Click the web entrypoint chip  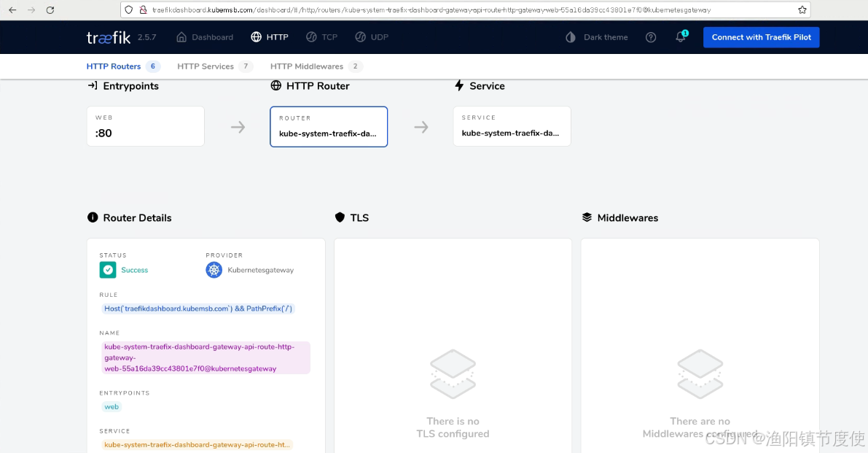click(x=112, y=406)
